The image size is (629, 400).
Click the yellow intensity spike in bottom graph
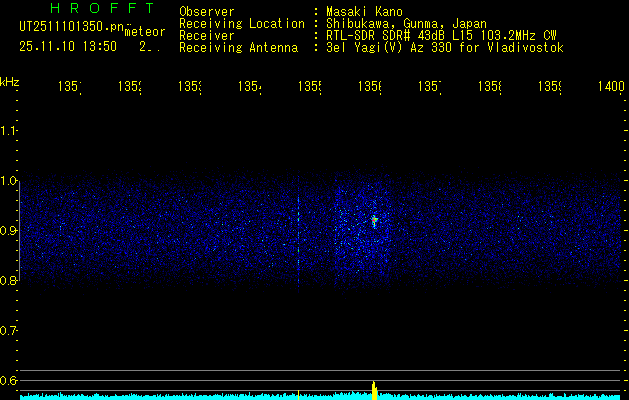point(374,390)
